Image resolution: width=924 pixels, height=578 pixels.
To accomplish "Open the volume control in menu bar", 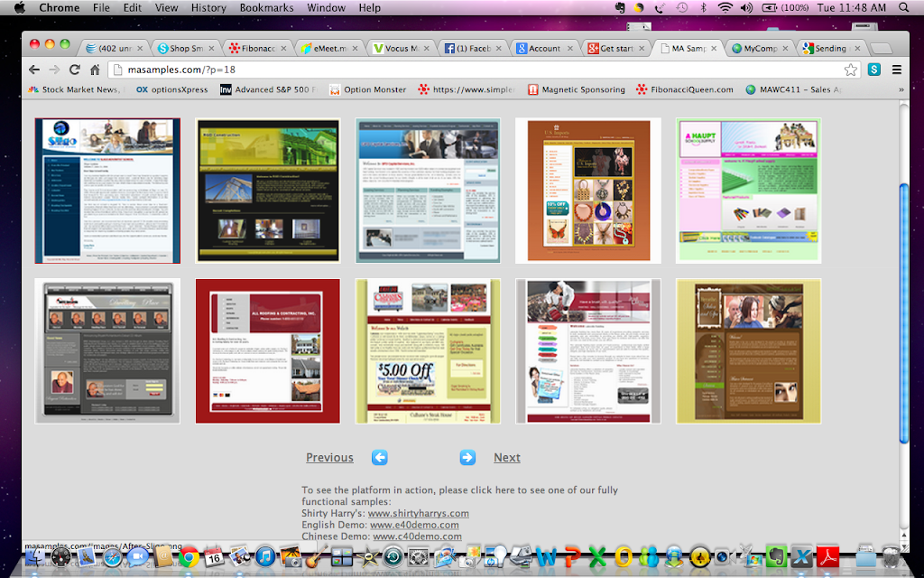I will [x=746, y=7].
